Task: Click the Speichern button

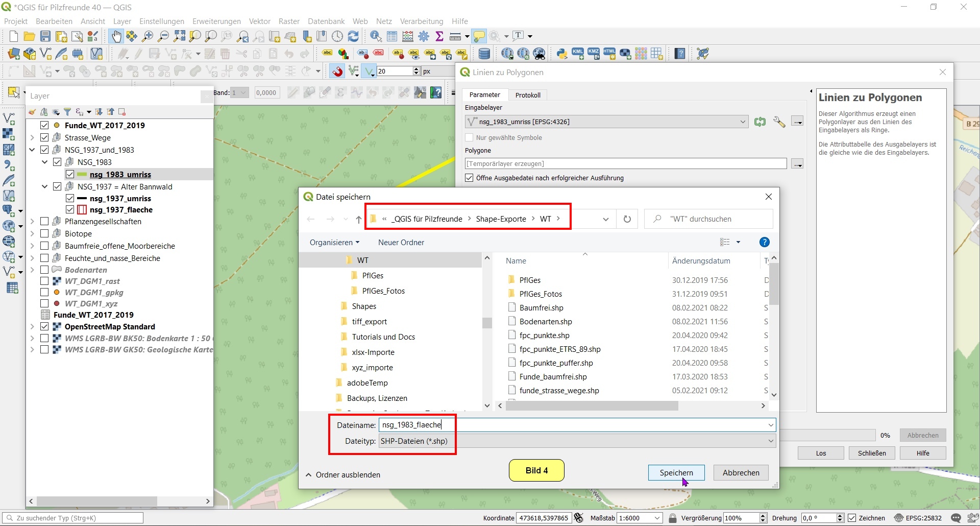Action: (x=676, y=473)
